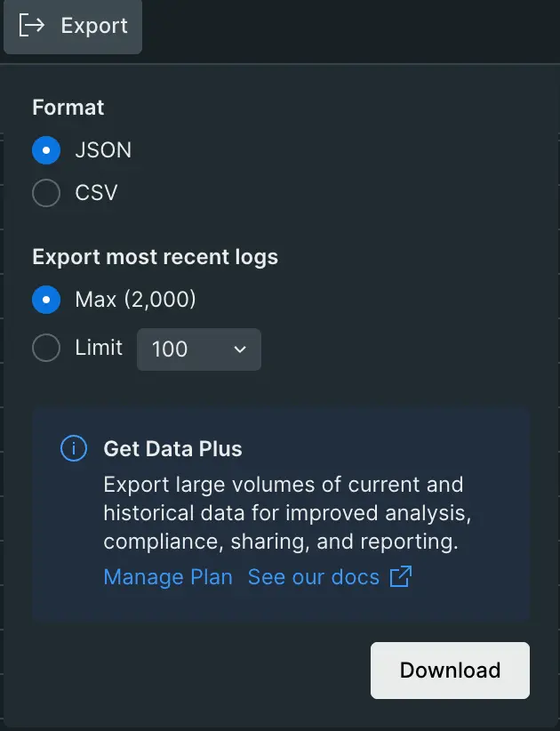The height and width of the screenshot is (731, 560).
Task: Enable the Limit export option
Action: point(46,349)
